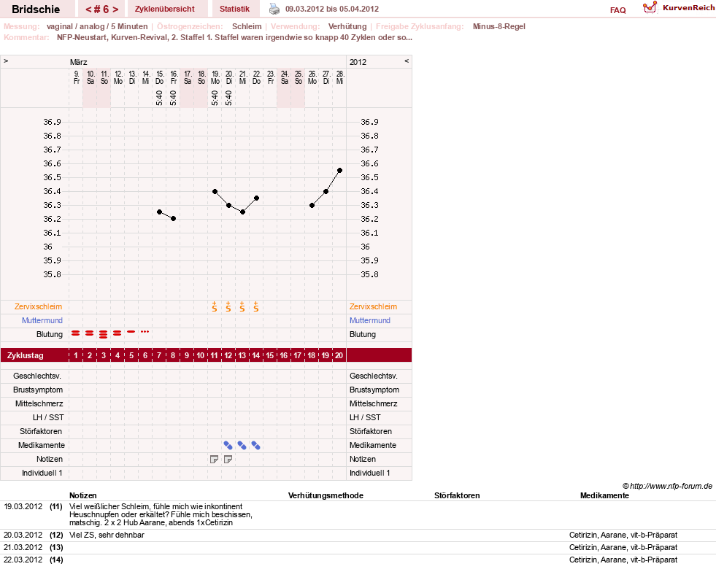716x588 pixels.
Task: Click the S+ mucus symbol on day 13
Action: pyautogui.click(x=242, y=307)
